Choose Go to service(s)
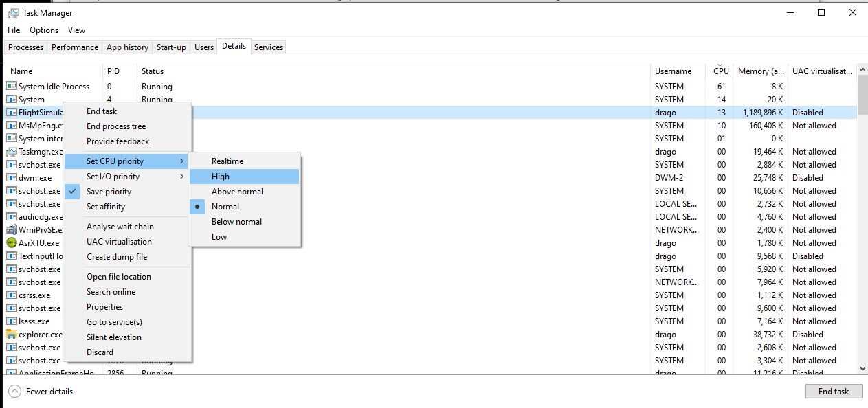 (128, 322)
